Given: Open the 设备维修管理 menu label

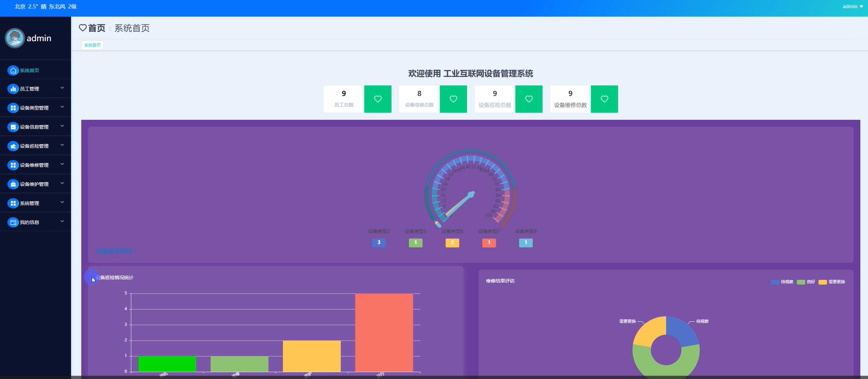Looking at the screenshot, I should 34,165.
